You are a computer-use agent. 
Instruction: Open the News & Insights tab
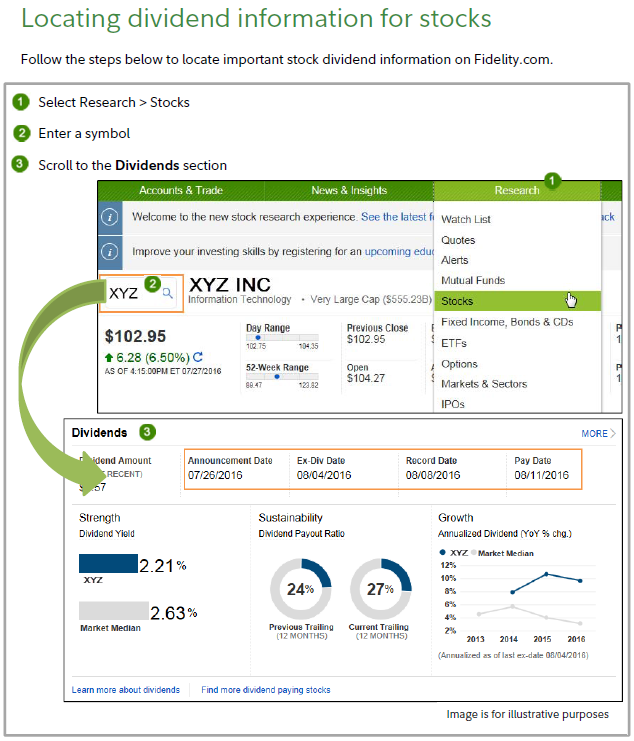[x=349, y=191]
